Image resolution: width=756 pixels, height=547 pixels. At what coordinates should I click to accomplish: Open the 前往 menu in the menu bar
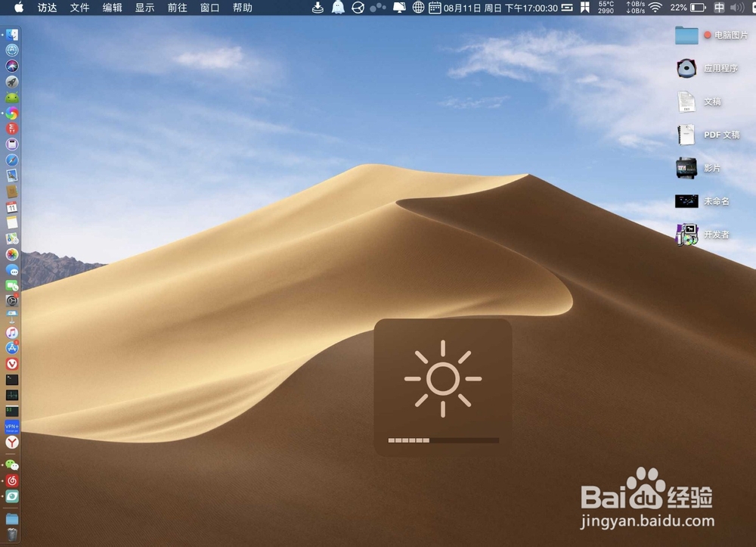coord(177,8)
